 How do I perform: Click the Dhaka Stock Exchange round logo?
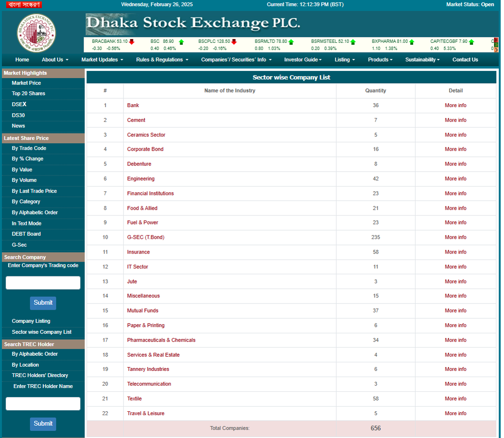36,33
